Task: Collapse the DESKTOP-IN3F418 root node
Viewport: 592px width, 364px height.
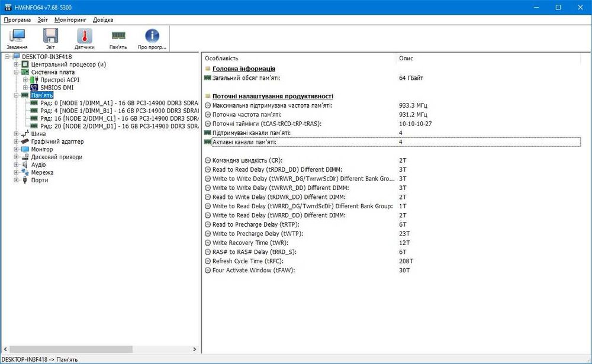Action: (7, 57)
